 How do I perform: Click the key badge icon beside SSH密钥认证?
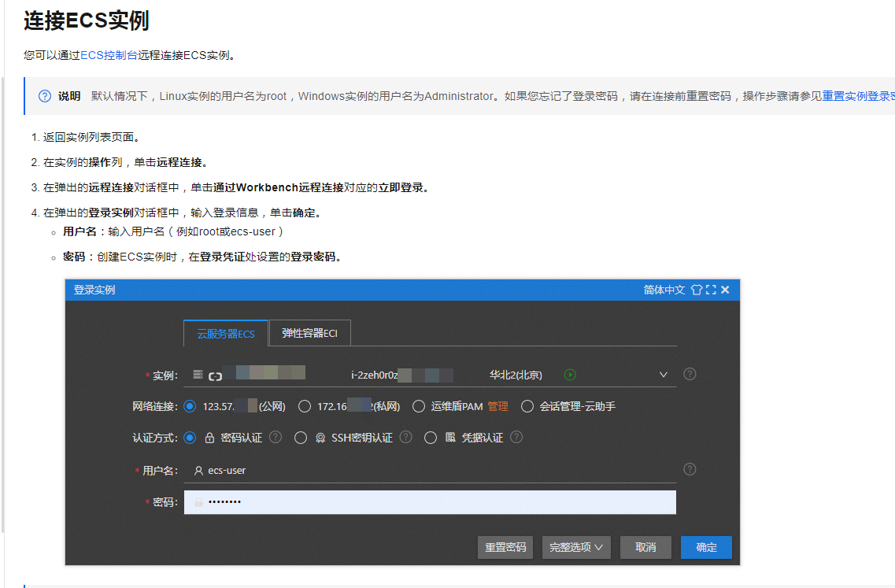[320, 438]
